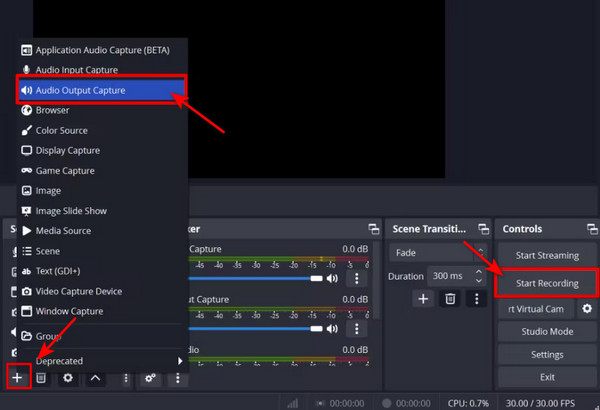Choose Scene from source menu
Viewport: 600px width, 410px height.
(103, 251)
